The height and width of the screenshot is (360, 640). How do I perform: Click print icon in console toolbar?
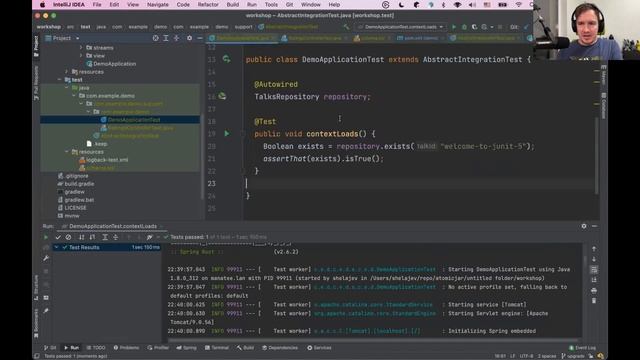pos(594,290)
